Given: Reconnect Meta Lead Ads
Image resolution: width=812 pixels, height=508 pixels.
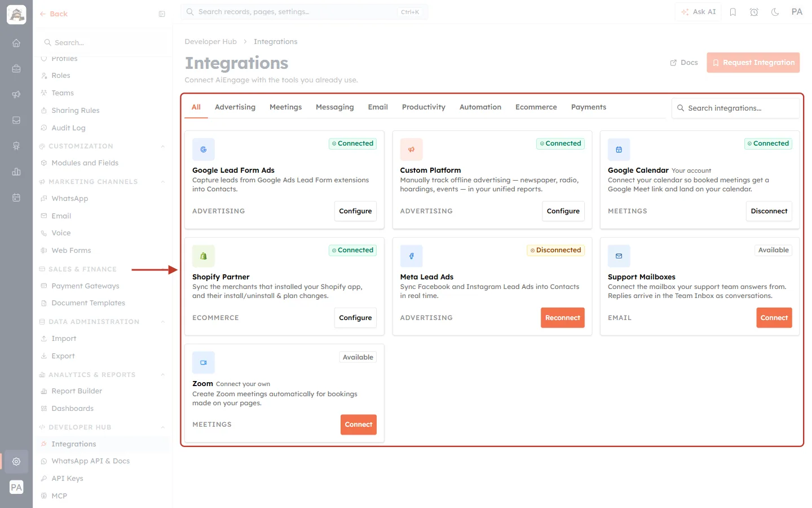Looking at the screenshot, I should pyautogui.click(x=562, y=318).
